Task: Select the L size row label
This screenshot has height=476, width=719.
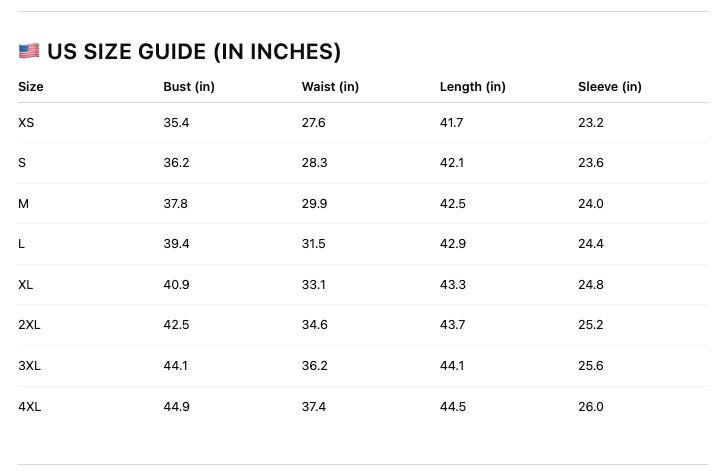Action: tap(21, 244)
